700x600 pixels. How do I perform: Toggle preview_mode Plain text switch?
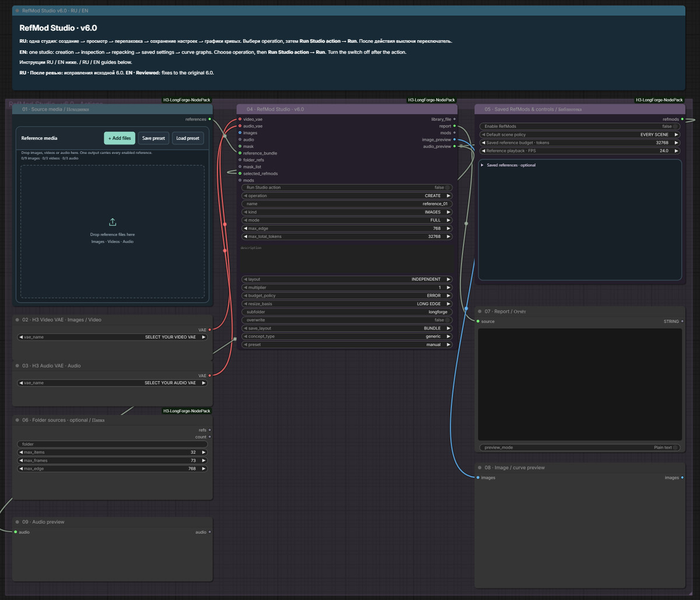point(675,448)
